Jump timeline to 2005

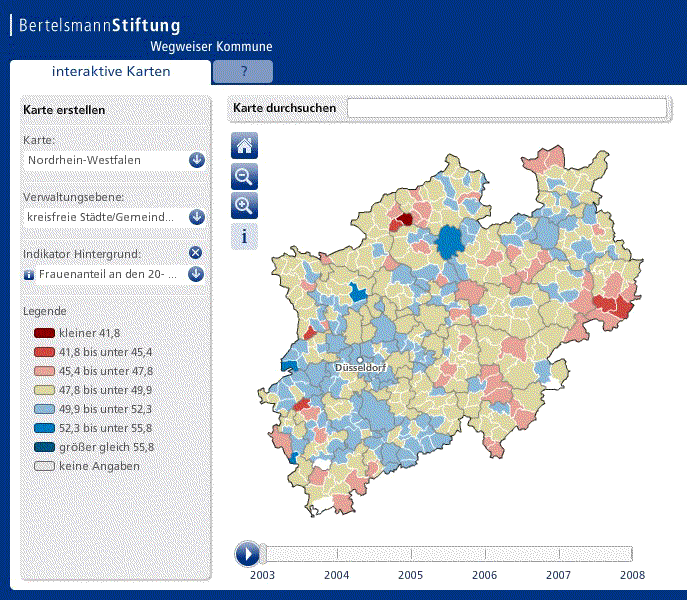pos(410,575)
